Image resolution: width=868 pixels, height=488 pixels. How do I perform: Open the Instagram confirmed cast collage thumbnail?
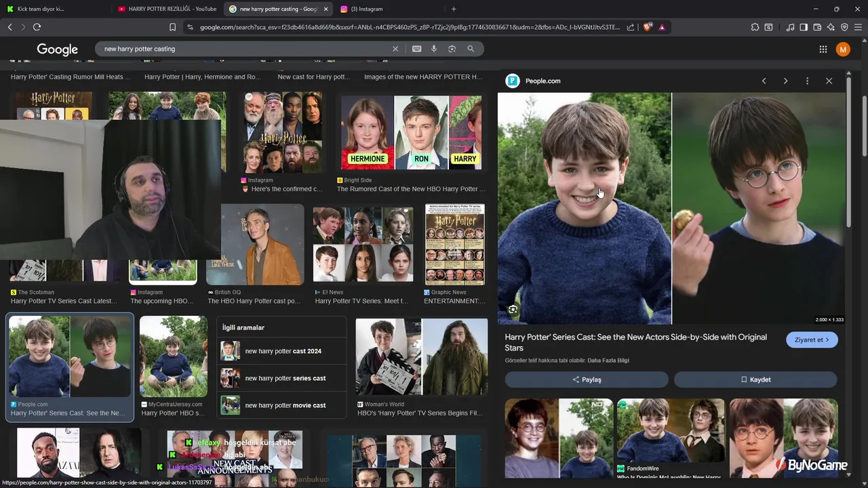click(283, 132)
